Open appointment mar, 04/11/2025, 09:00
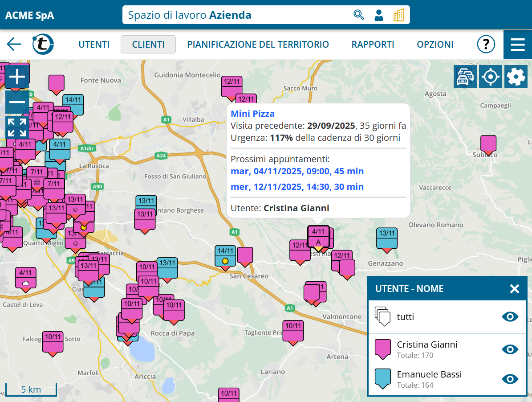532x402 pixels. pos(297,171)
